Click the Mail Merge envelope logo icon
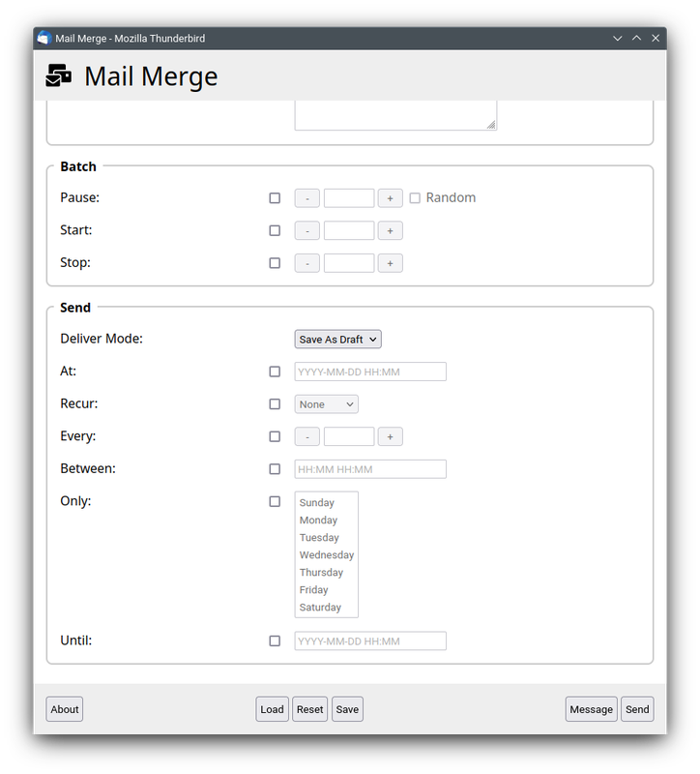700x774 pixels. [58, 76]
